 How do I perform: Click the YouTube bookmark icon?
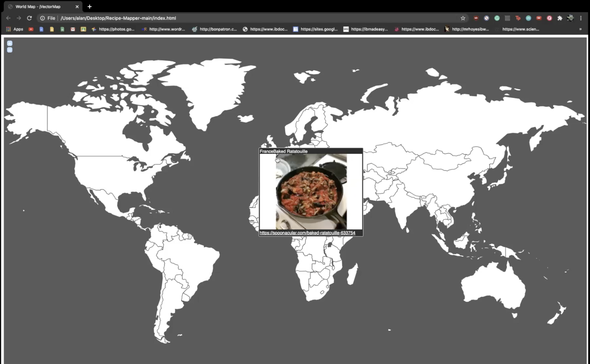click(31, 29)
